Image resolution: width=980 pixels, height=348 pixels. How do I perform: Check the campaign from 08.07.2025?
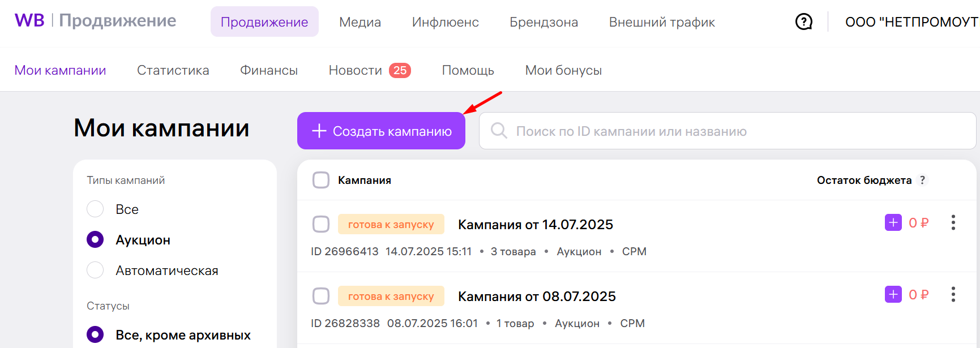click(x=321, y=296)
